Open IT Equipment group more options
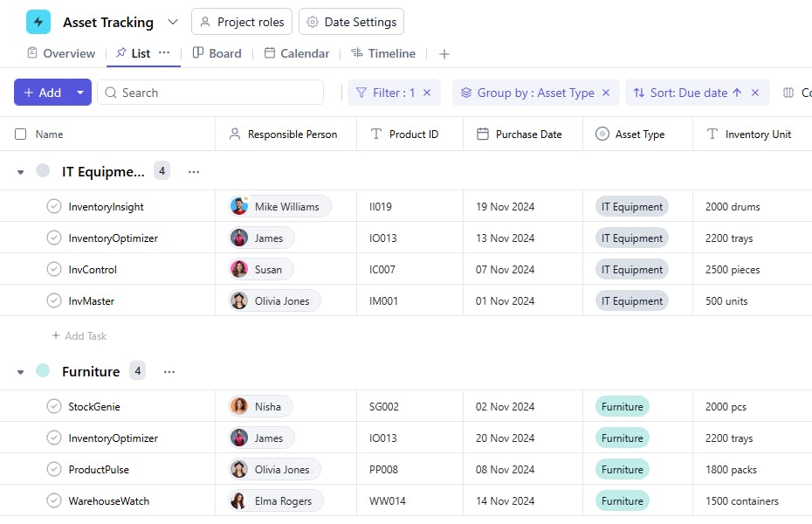Screen dimensions: 812x524 pos(194,172)
